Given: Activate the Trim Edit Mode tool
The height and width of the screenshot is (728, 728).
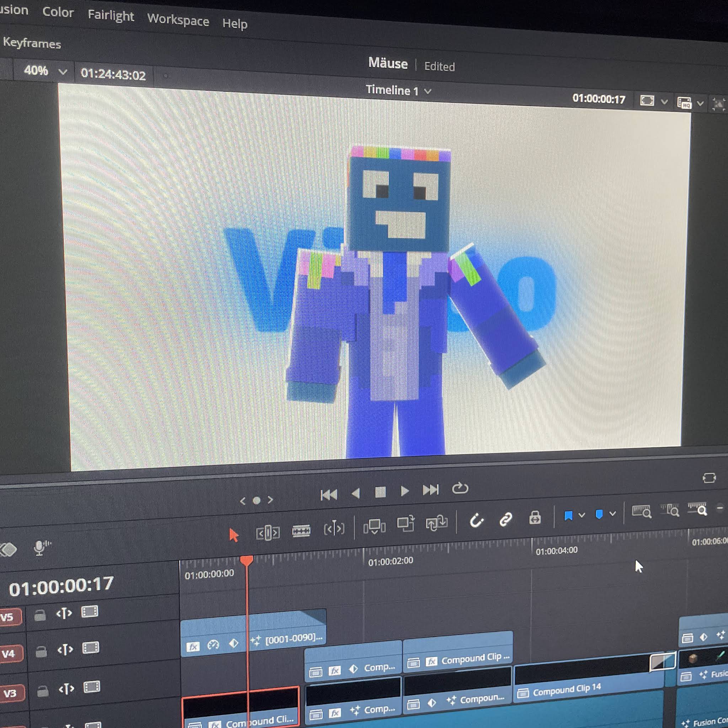Looking at the screenshot, I should click(x=268, y=533).
